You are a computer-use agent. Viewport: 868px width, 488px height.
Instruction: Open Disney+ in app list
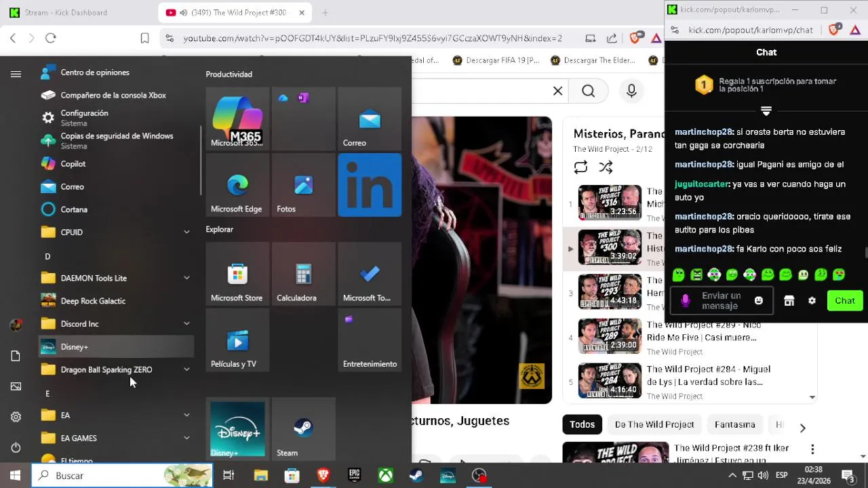tap(116, 347)
